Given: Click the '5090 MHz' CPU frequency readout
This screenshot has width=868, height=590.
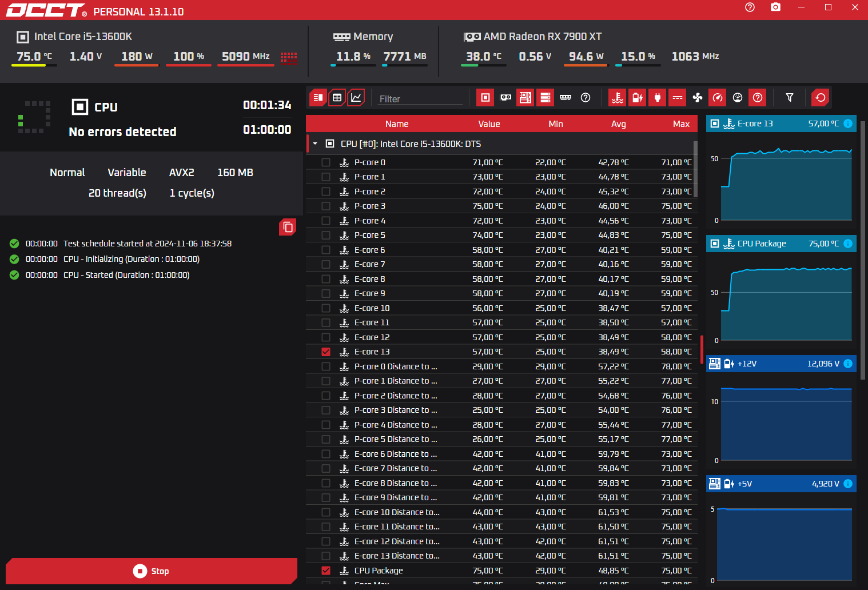Looking at the screenshot, I should pos(246,57).
